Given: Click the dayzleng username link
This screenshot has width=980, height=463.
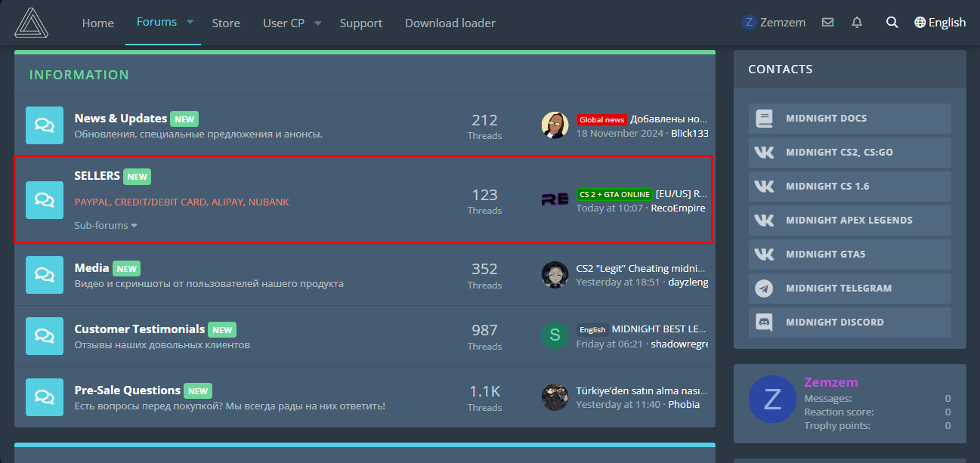Looking at the screenshot, I should tap(688, 282).
